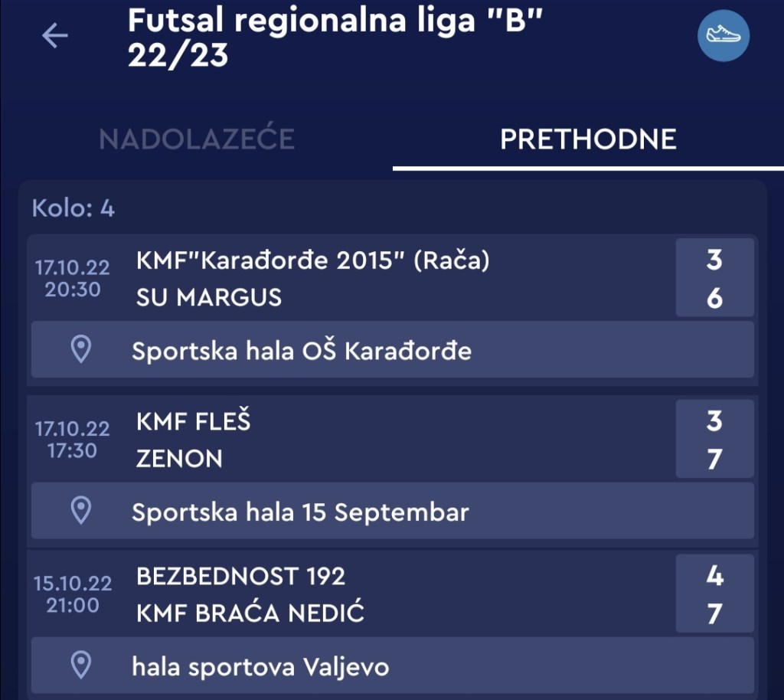The width and height of the screenshot is (784, 700).
Task: Open the BEZBEDNOST 192 team
Action: [x=240, y=576]
